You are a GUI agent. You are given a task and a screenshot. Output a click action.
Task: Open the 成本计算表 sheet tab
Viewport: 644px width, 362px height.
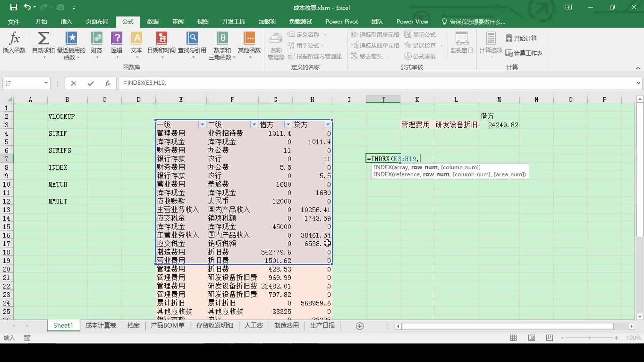tap(100, 325)
